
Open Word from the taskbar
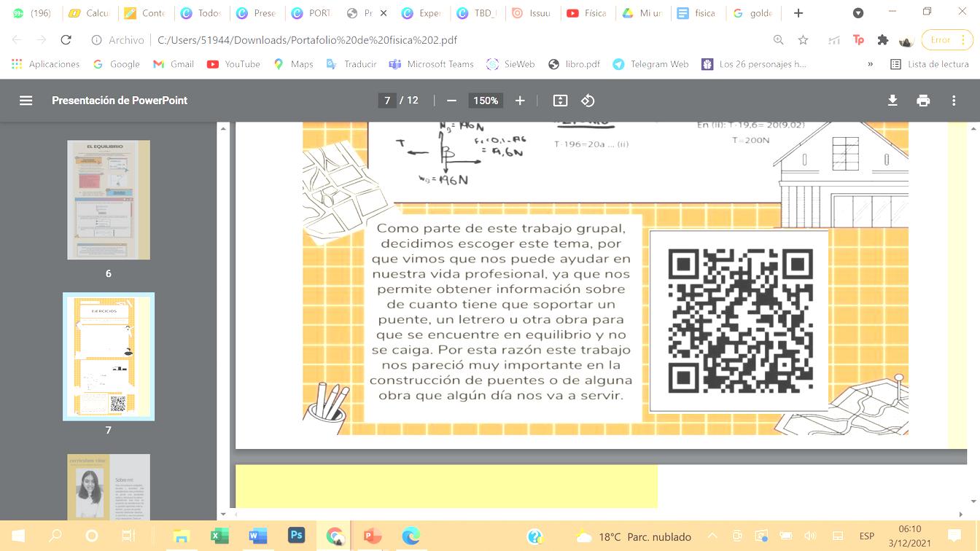click(257, 536)
